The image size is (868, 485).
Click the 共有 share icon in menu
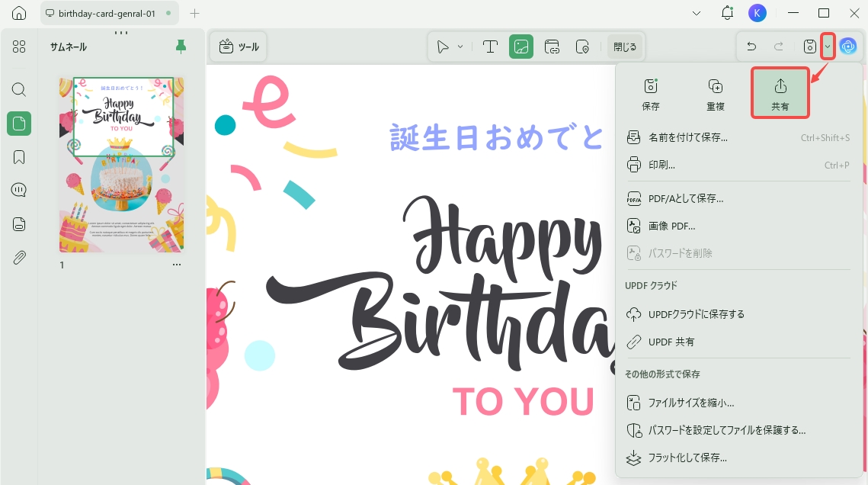click(x=780, y=93)
